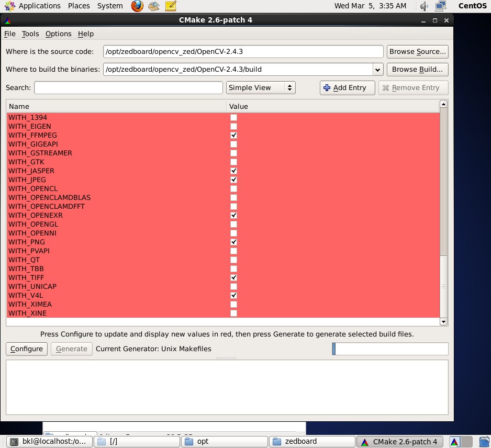Screen dimensions: 491x448
Task: Click the trash icon in bottom panel
Action: coord(484,442)
